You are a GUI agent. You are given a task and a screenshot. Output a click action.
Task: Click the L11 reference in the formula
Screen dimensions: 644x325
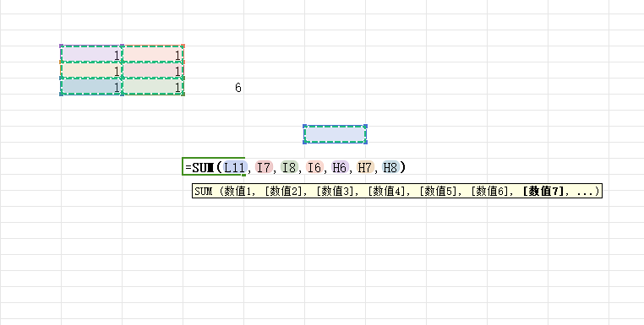[235, 167]
